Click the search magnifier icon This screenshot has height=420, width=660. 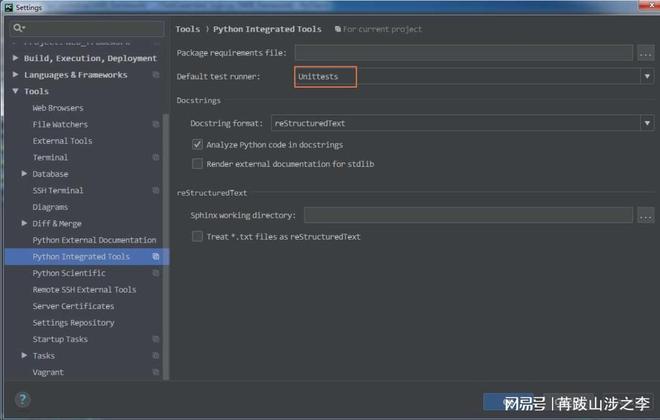(19, 28)
